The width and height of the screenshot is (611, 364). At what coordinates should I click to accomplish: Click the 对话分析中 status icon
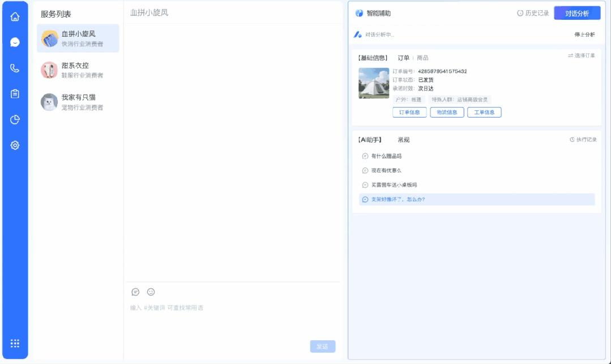click(x=357, y=35)
